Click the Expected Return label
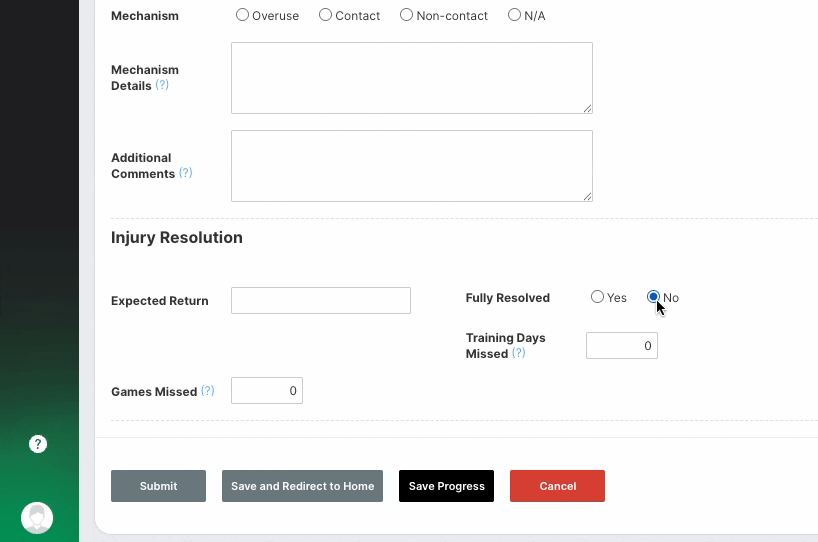The width and height of the screenshot is (818, 542). point(160,301)
